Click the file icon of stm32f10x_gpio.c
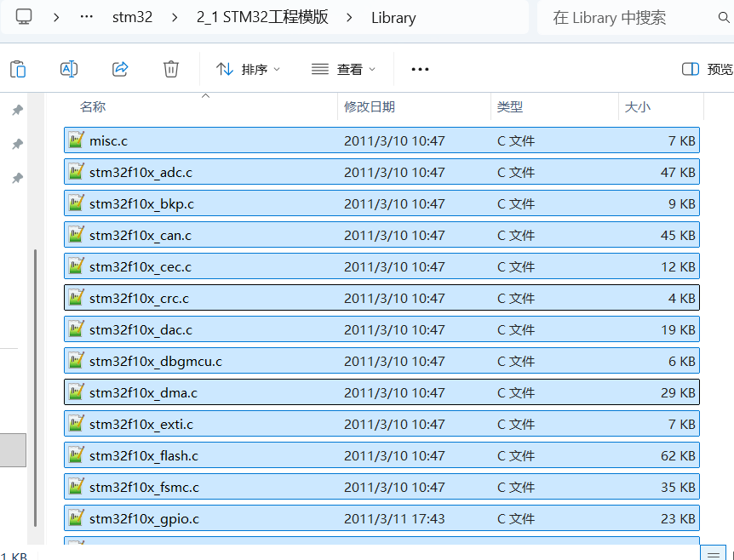734x560 pixels. coord(76,518)
